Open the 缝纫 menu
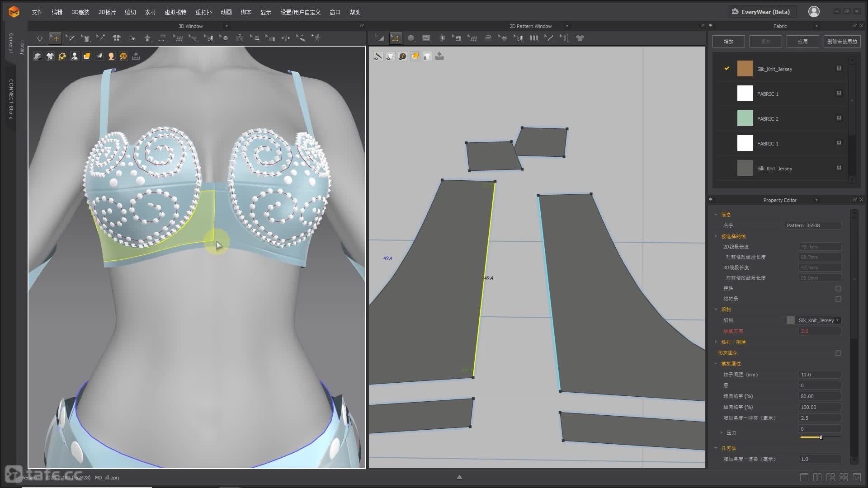This screenshot has height=488, width=868. tap(130, 12)
